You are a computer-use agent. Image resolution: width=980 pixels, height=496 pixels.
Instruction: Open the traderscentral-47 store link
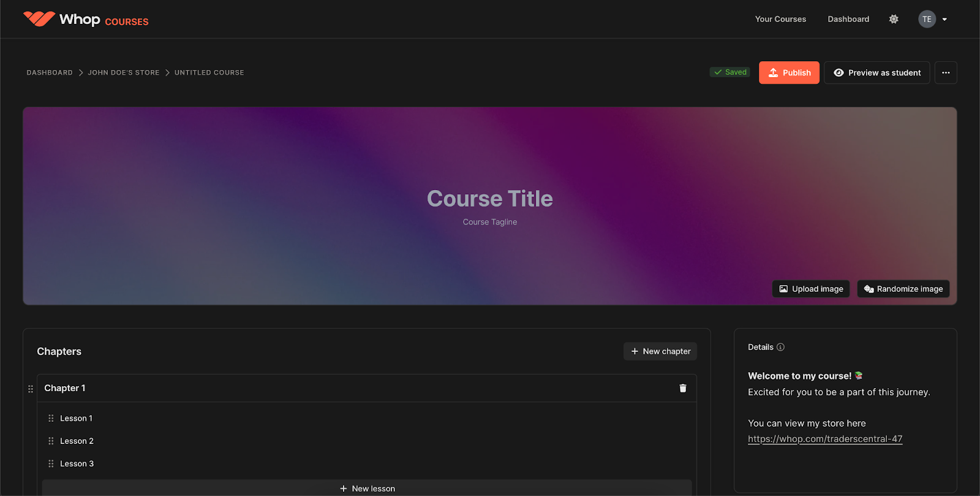coord(825,439)
